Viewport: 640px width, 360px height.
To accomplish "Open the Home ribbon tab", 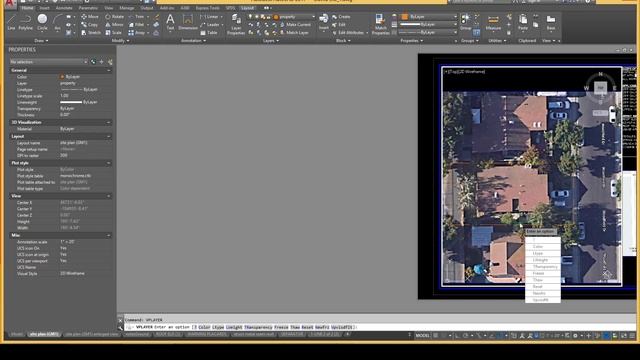I will [x=27, y=8].
